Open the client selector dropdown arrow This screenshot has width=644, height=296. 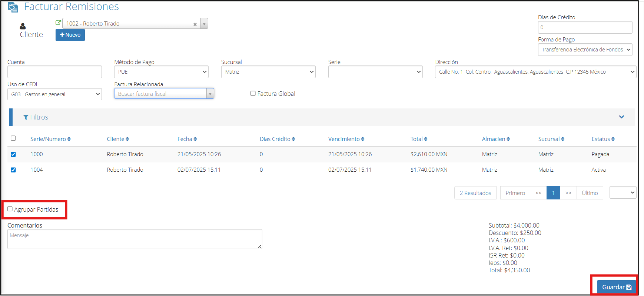tap(204, 24)
